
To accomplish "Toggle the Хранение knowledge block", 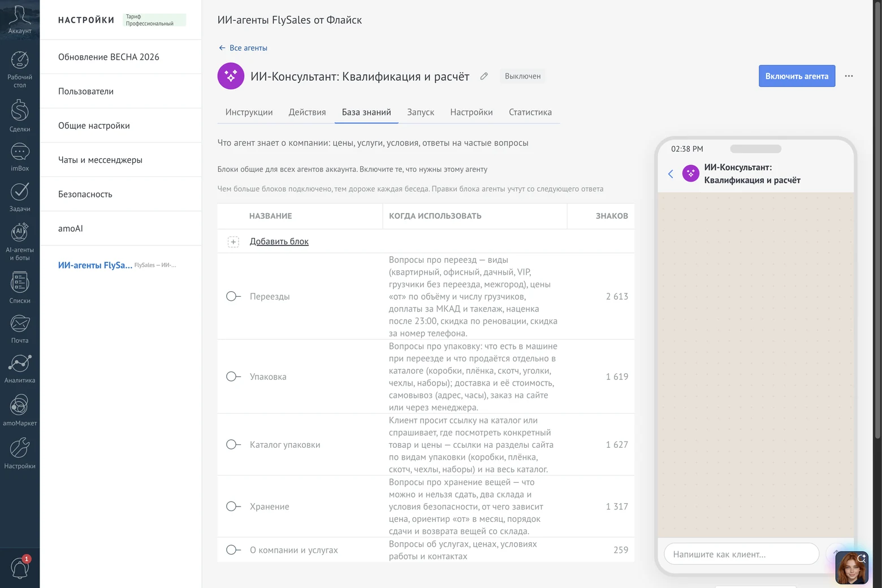I will (x=233, y=507).
